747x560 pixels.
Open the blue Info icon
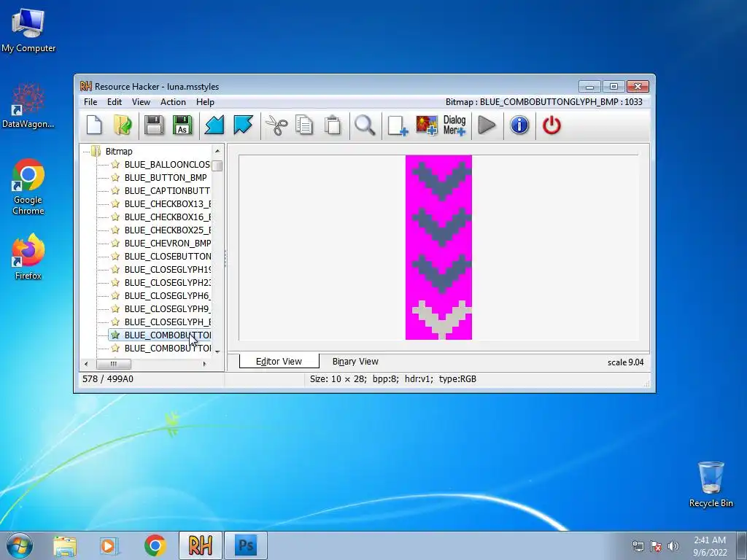pos(519,125)
